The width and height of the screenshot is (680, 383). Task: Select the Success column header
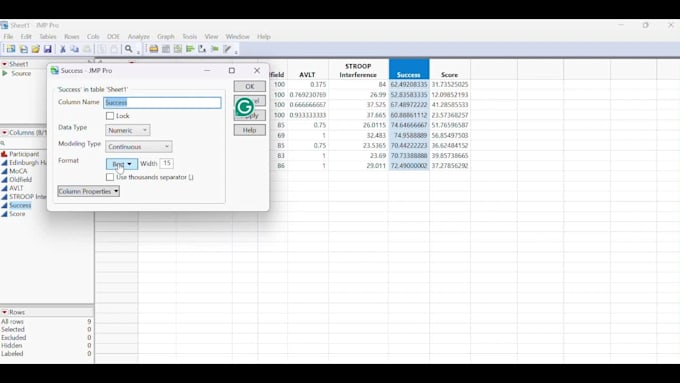pos(409,70)
